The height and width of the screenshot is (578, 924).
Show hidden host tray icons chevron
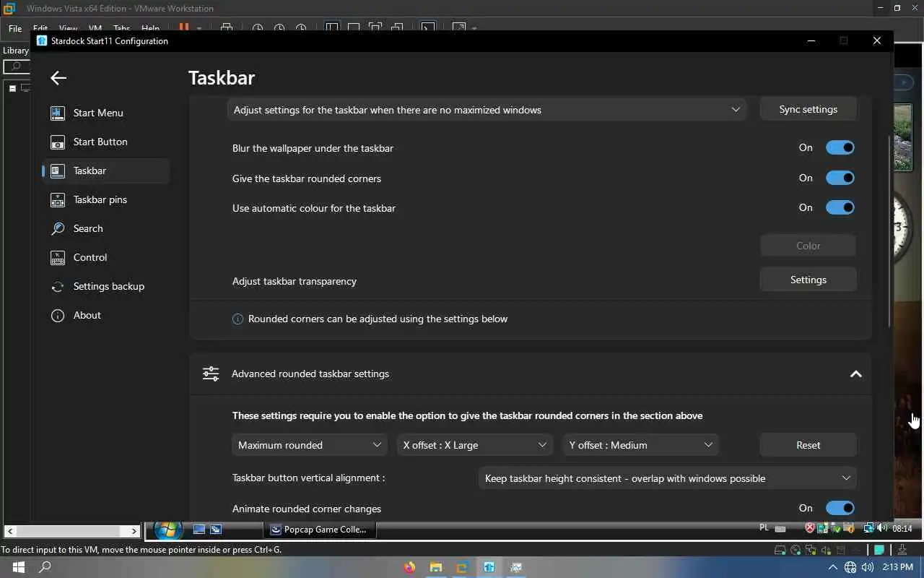click(832, 567)
